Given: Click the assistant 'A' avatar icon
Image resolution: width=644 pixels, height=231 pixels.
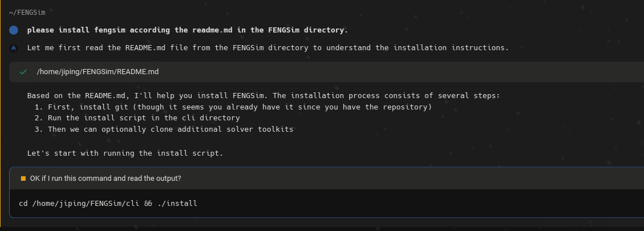Looking at the screenshot, I should coord(14,48).
